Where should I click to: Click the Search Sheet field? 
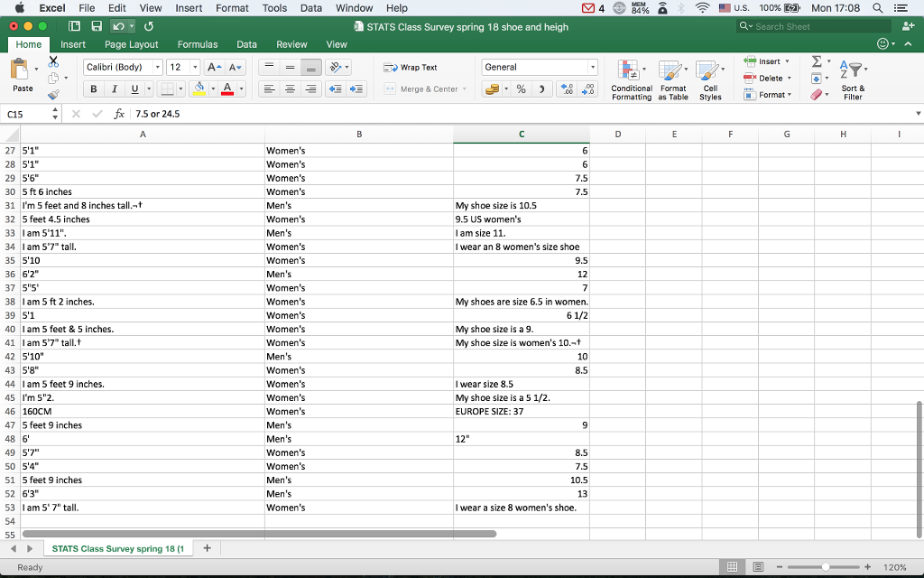(814, 26)
